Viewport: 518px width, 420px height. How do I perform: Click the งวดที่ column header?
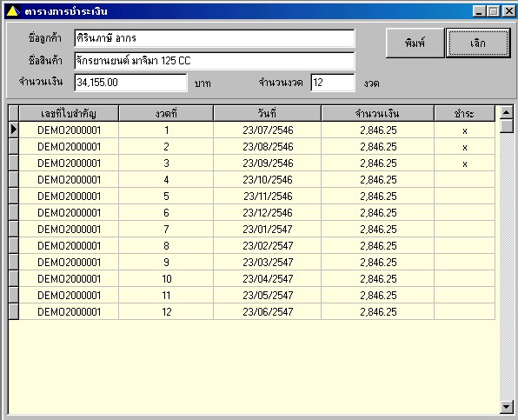point(166,114)
